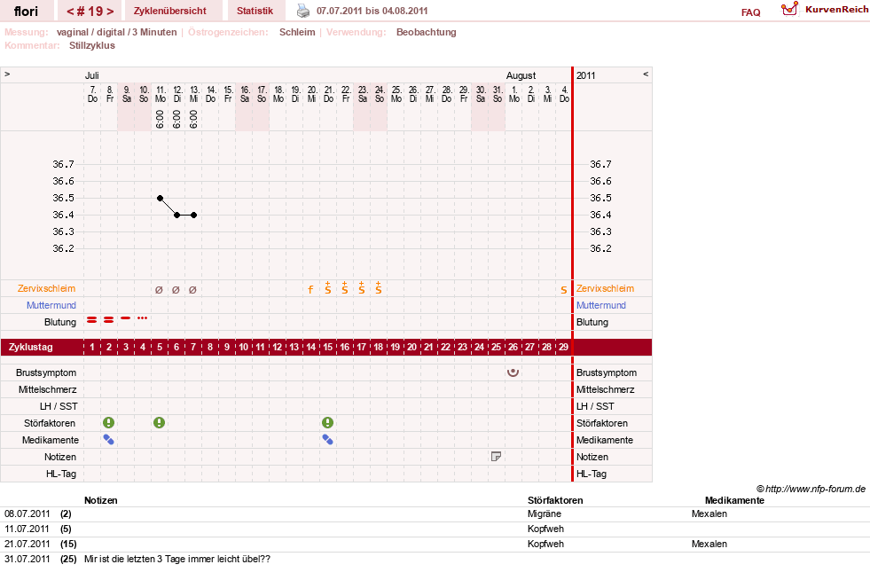Open the note icon on cycle day 25

[x=496, y=457]
